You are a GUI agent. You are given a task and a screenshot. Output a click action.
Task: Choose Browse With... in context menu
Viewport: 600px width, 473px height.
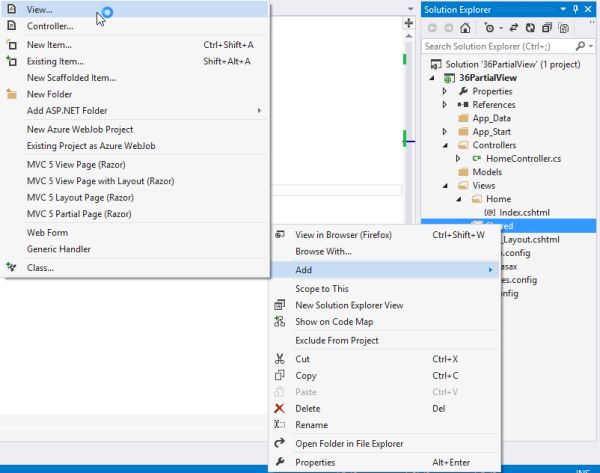click(x=385, y=251)
